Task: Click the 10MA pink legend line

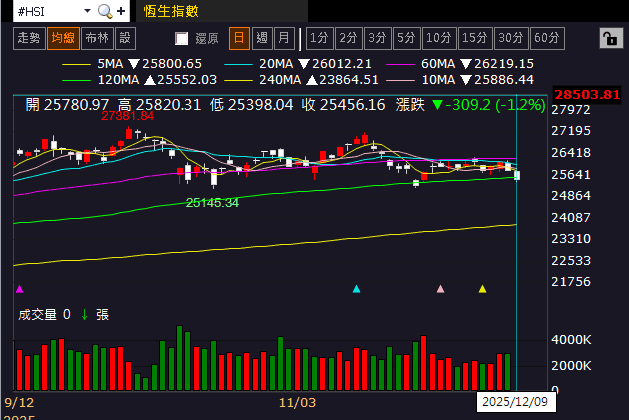Action: pyautogui.click(x=400, y=80)
